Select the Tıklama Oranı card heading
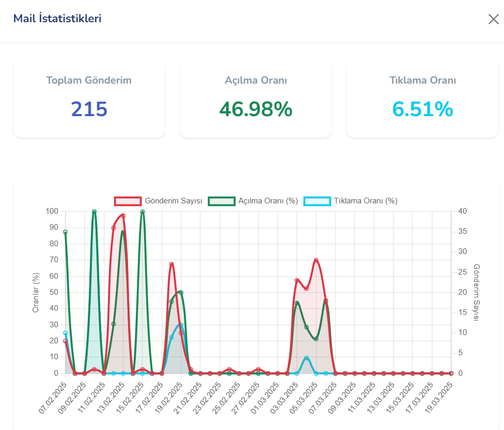504x430 pixels. coord(422,81)
